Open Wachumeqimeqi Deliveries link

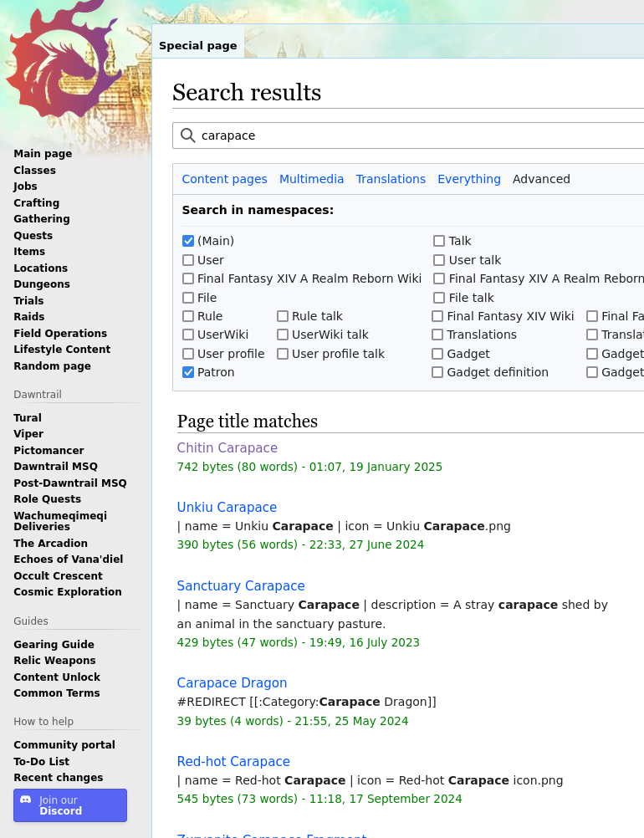tap(60, 521)
